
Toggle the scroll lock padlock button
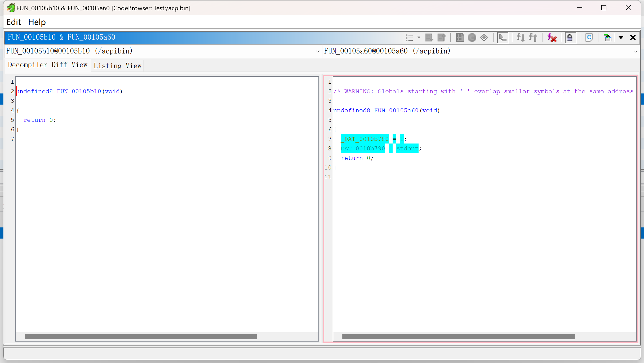tap(570, 38)
